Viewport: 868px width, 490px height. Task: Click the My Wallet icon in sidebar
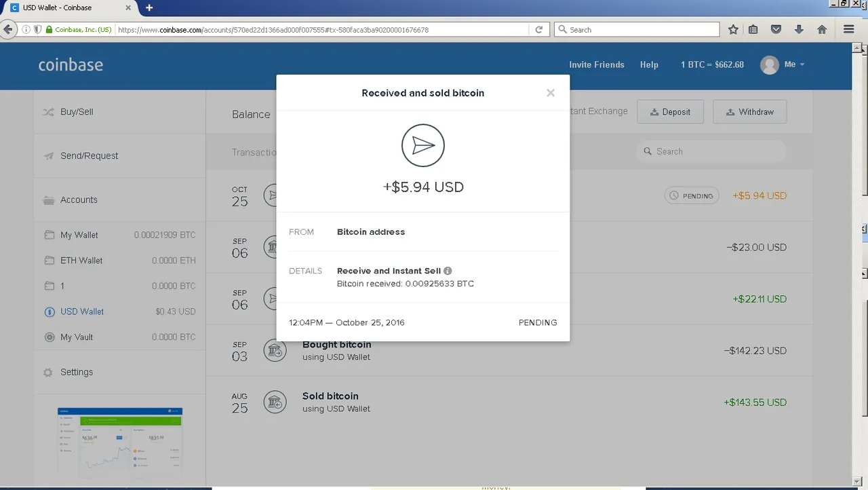click(49, 235)
